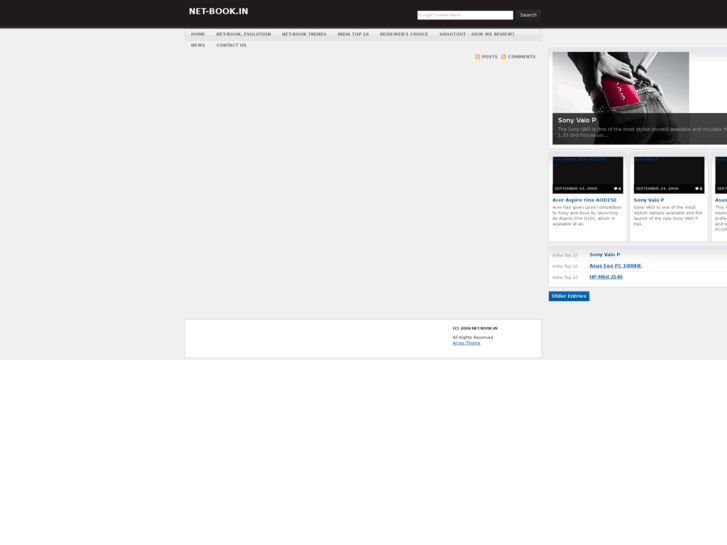Viewport: 727px width, 545px height.
Task: Open HP Mini 2140 link
Action: click(606, 277)
